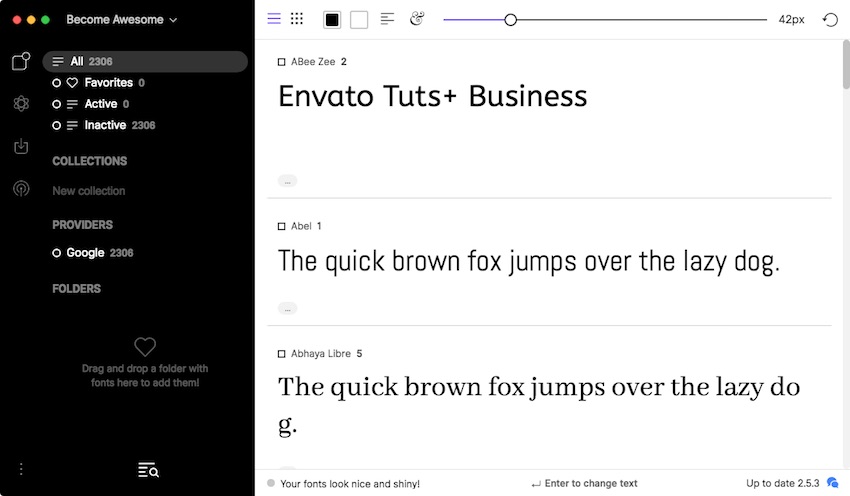Image resolution: width=850 pixels, height=496 pixels.
Task: Click the Up to date 2.5.3 status
Action: 783,483
